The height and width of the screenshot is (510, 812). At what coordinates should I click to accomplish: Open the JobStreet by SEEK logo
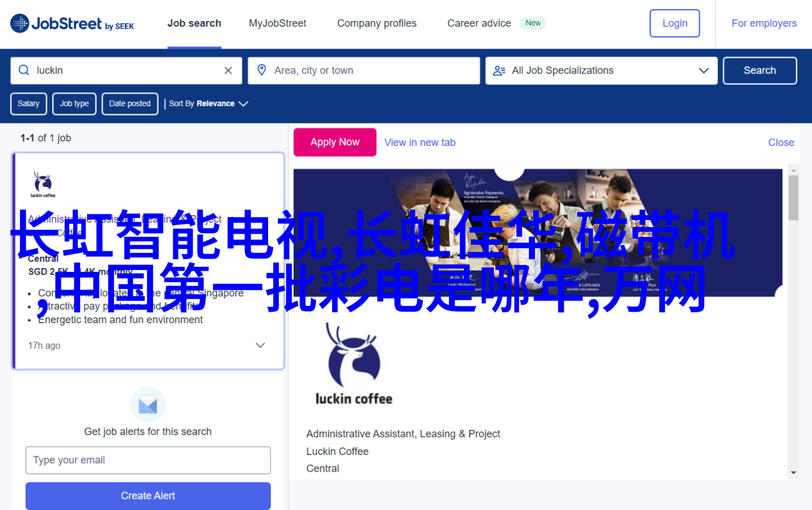[x=72, y=24]
